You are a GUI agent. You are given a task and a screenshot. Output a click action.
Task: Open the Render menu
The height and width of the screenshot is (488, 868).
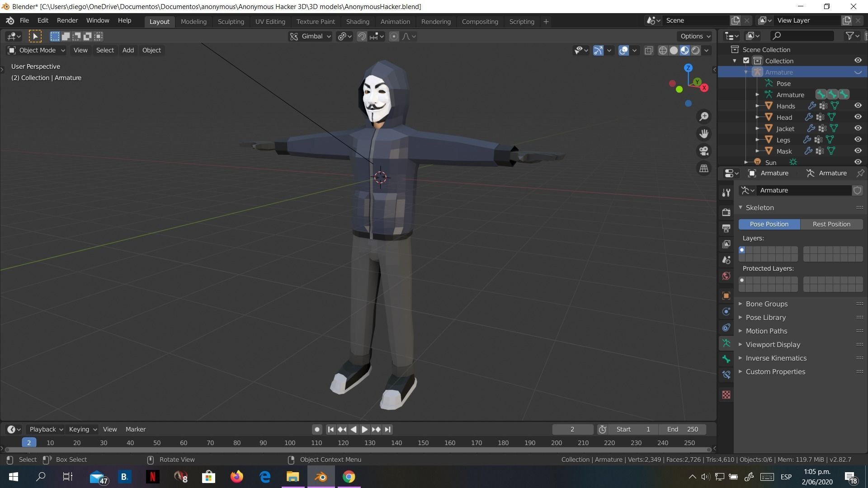[x=67, y=20]
